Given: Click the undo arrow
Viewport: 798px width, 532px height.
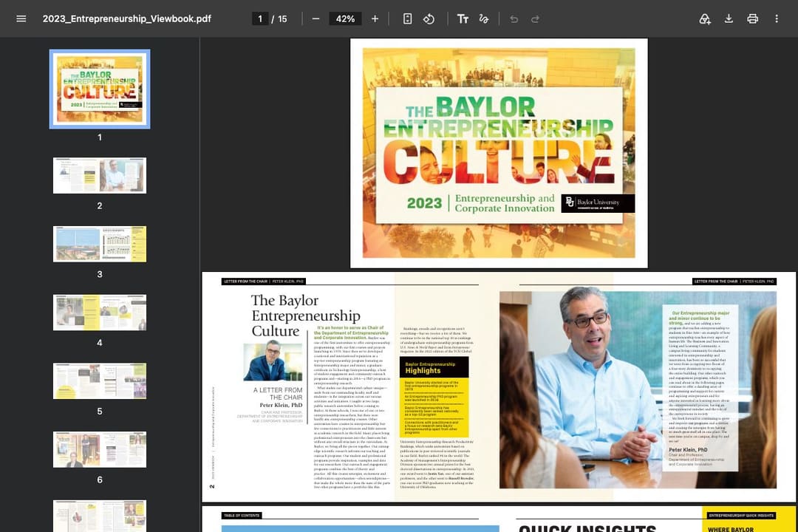Looking at the screenshot, I should [514, 18].
